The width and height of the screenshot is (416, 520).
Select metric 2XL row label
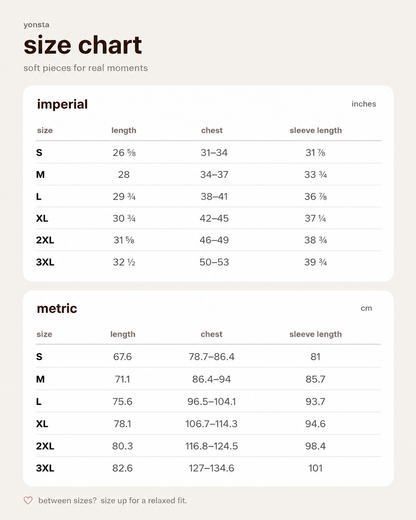45,446
